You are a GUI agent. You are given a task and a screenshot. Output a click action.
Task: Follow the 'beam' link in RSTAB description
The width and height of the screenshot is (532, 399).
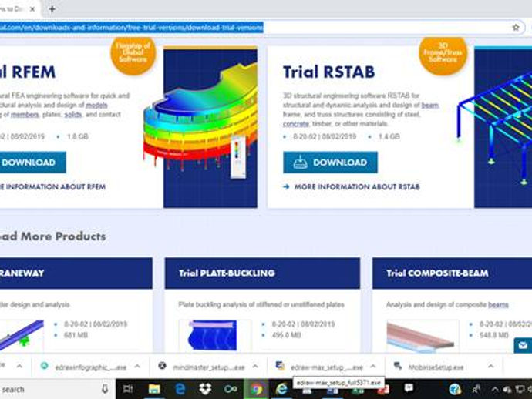[430, 105]
